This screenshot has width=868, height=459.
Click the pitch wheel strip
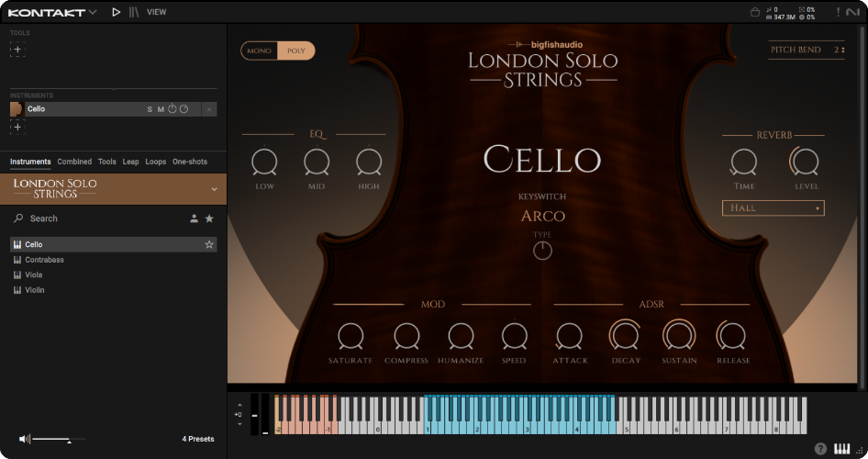click(x=255, y=415)
